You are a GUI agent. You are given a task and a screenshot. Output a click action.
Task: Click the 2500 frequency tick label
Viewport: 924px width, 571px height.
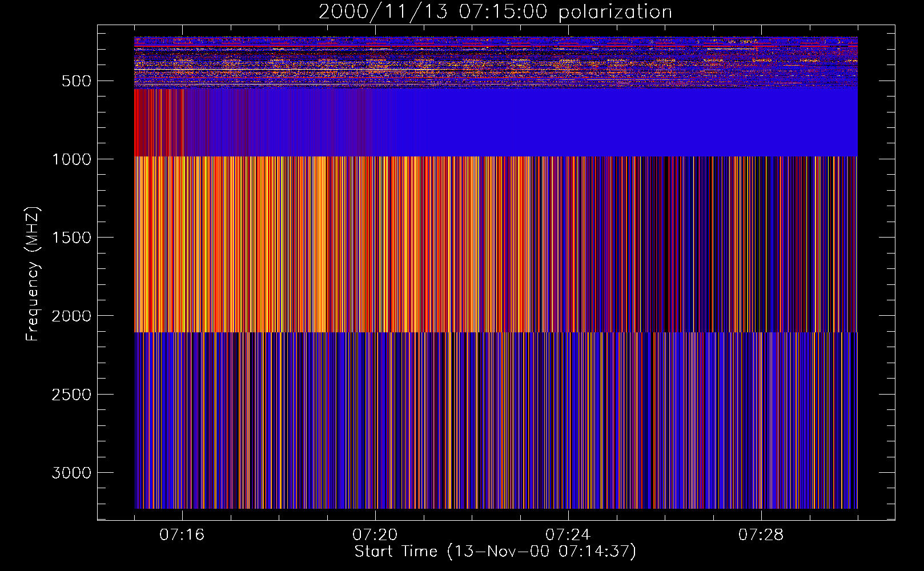point(71,395)
